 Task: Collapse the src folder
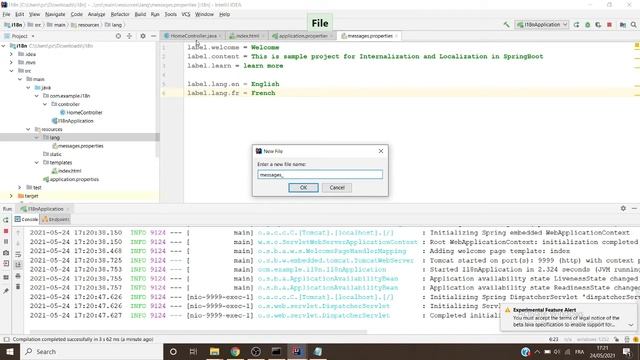pyautogui.click(x=11, y=71)
